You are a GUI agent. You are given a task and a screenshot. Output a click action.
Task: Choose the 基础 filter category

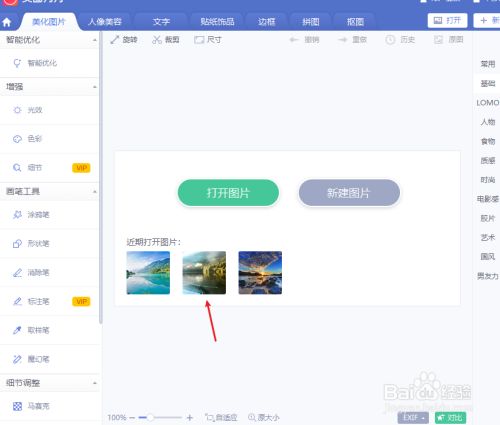pos(487,83)
